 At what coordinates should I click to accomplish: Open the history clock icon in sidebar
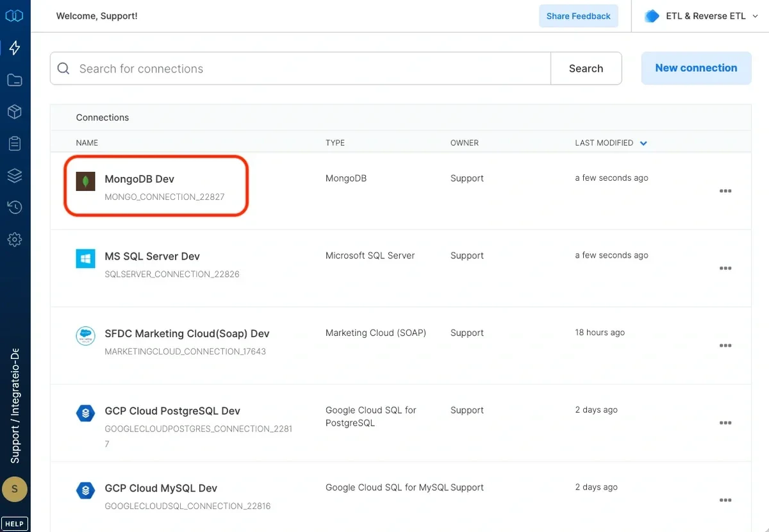15,207
